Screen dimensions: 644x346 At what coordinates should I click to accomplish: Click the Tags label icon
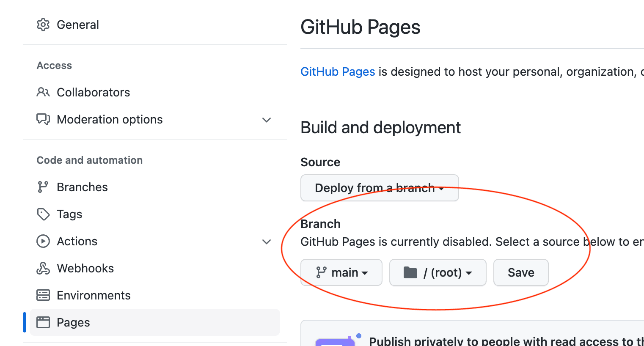tap(43, 214)
